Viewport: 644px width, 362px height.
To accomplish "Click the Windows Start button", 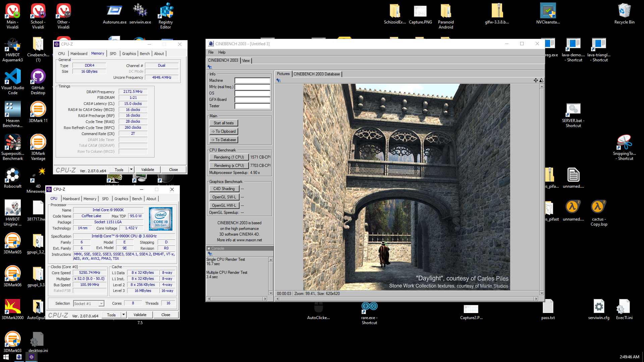I will (6, 357).
